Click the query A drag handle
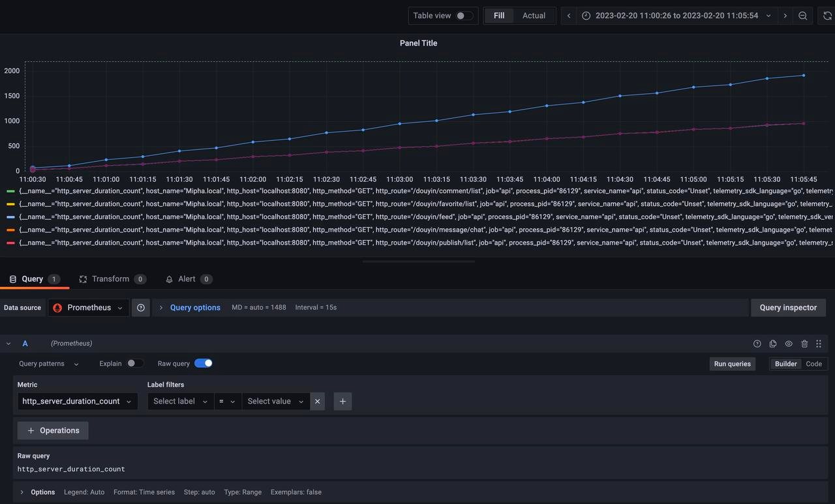Image resolution: width=835 pixels, height=504 pixels. tap(819, 344)
